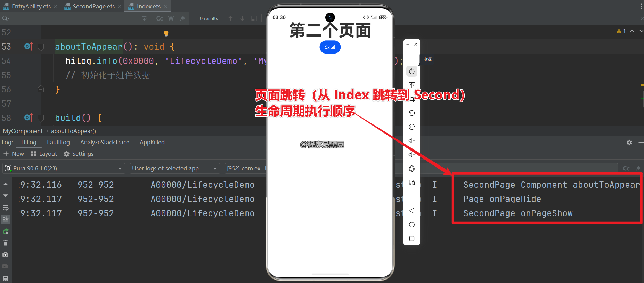Collapse the aboutToAppear method fold on line 53

point(41,47)
